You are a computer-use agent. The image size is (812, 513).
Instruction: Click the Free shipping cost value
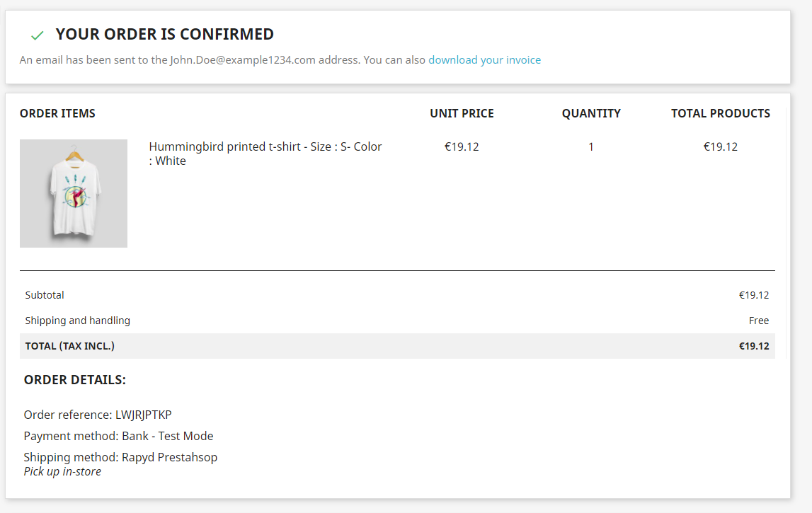click(x=758, y=321)
